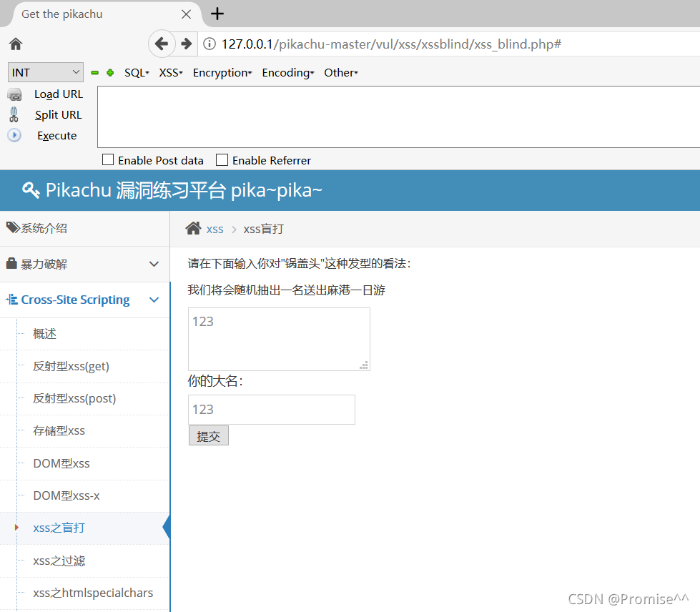Open 存储型xss page

[59, 431]
